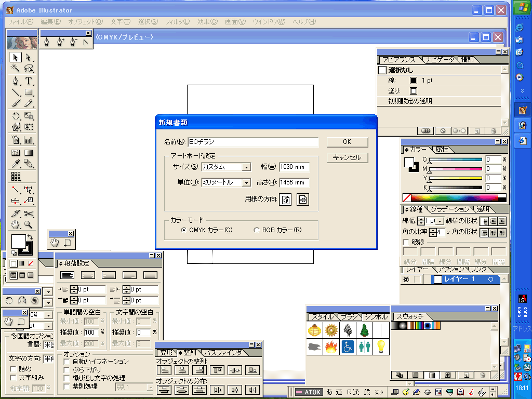Select the Type tool in the toolbox
This screenshot has height=399, width=532.
click(x=29, y=81)
